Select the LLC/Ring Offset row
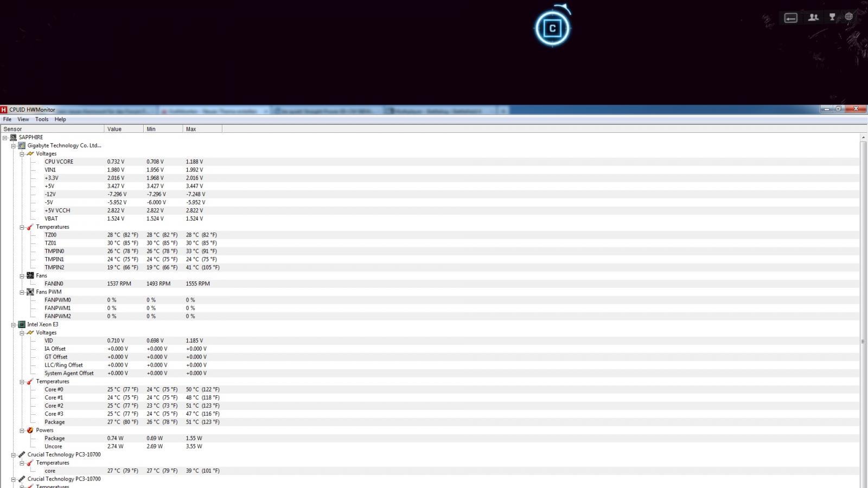 [x=430, y=365]
